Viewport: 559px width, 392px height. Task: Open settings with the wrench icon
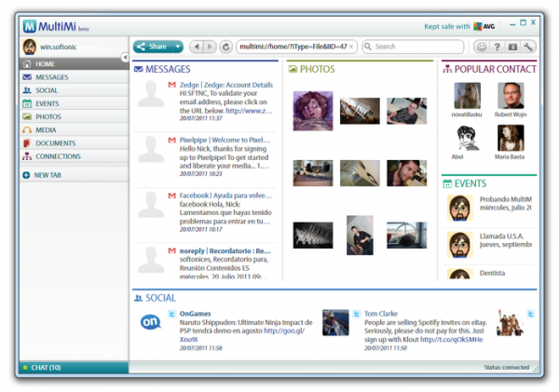528,47
